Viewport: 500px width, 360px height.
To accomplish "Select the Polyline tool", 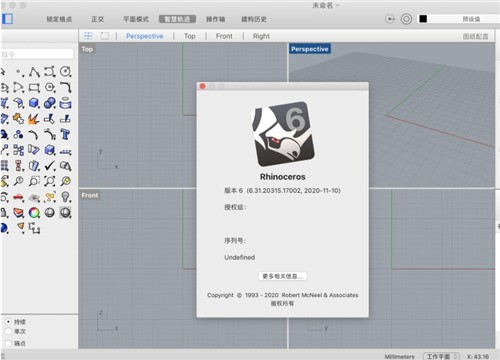I will (34, 72).
